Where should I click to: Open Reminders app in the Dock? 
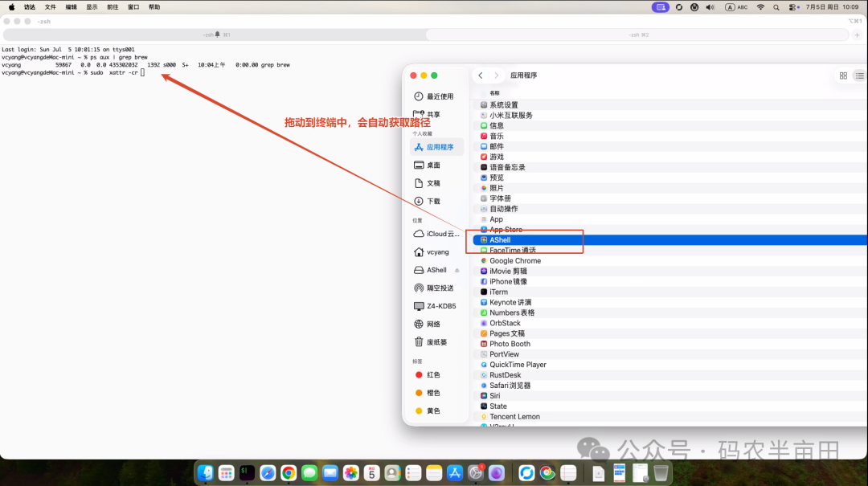click(414, 472)
